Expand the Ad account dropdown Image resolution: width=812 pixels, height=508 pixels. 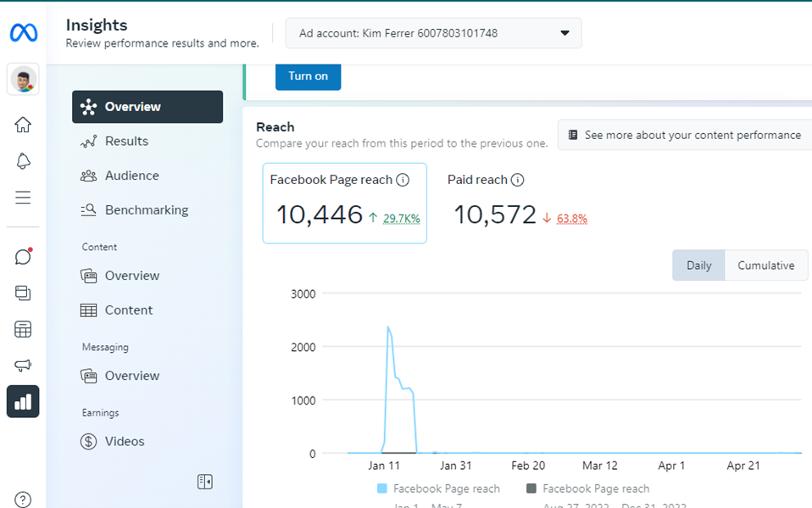tap(433, 33)
